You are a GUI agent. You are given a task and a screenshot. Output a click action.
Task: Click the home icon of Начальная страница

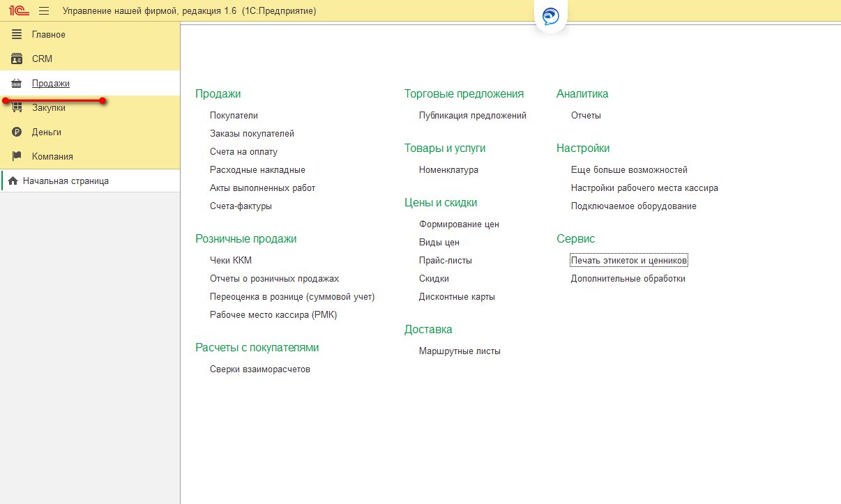(x=13, y=181)
